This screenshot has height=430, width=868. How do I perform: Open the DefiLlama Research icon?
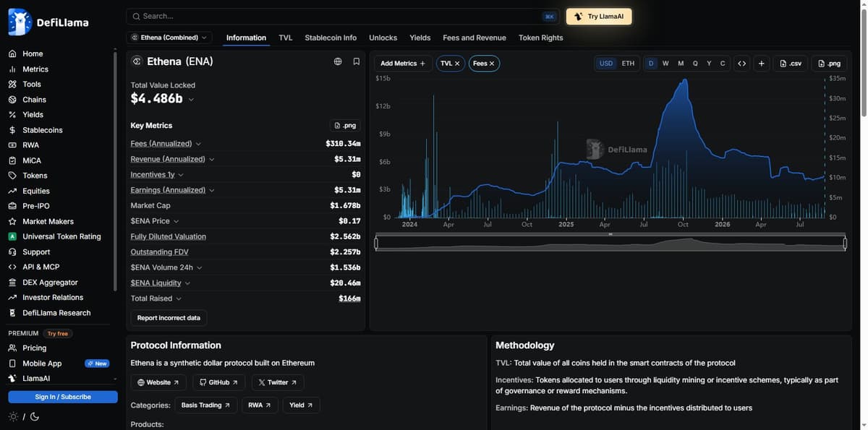pos(12,313)
